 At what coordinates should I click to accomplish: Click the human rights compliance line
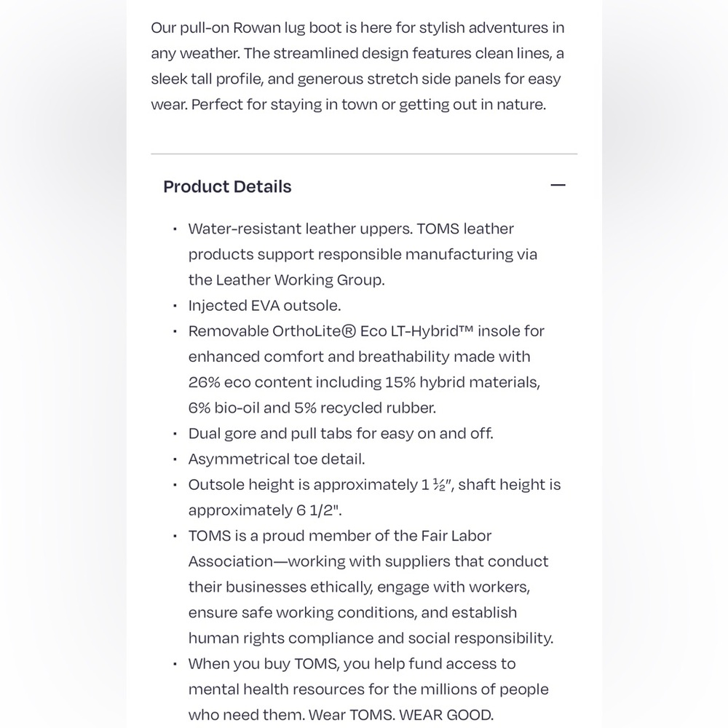point(371,638)
